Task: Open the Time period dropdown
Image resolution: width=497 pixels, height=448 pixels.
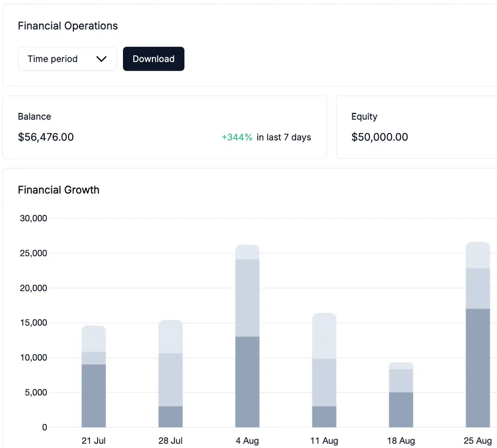Action: pos(67,59)
